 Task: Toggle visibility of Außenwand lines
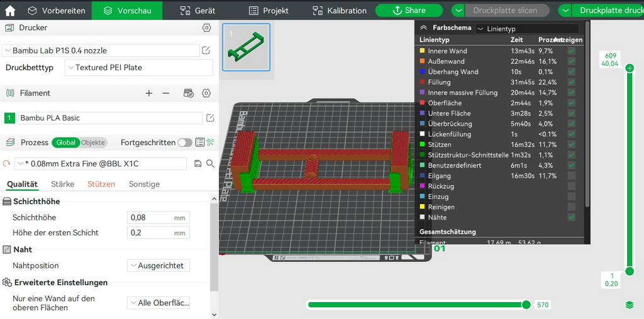(571, 61)
